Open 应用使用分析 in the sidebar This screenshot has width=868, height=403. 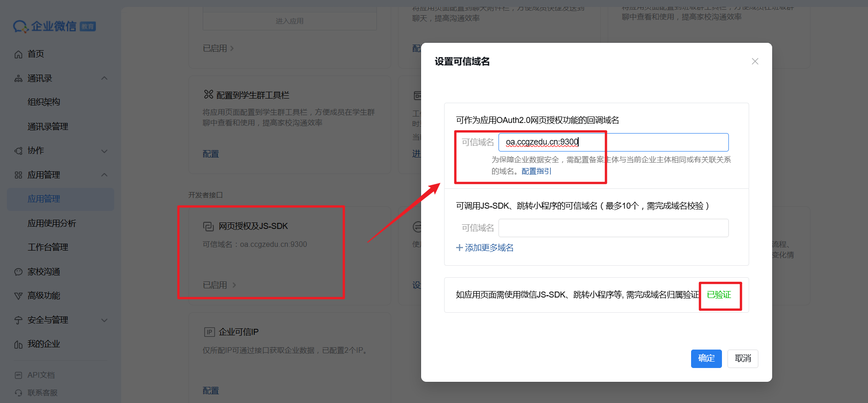coord(52,223)
